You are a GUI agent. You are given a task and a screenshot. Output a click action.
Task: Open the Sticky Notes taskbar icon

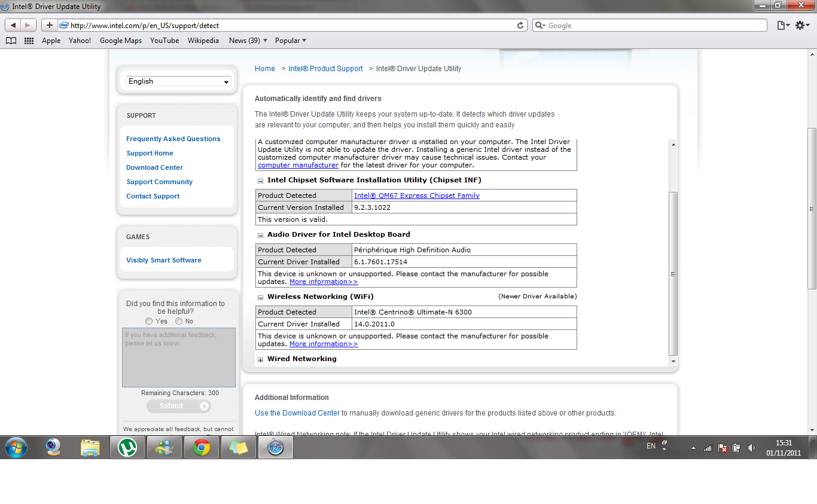click(239, 447)
